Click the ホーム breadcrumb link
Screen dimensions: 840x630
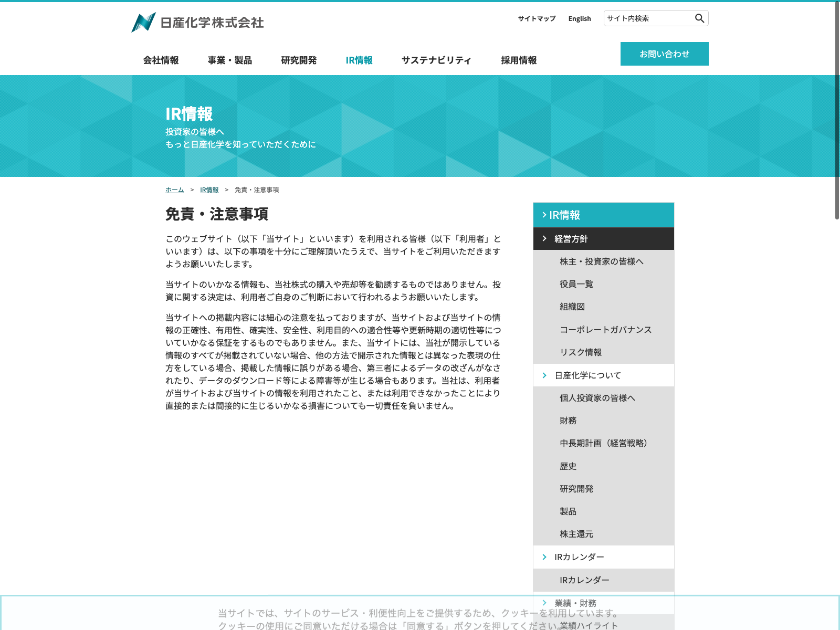tap(174, 190)
